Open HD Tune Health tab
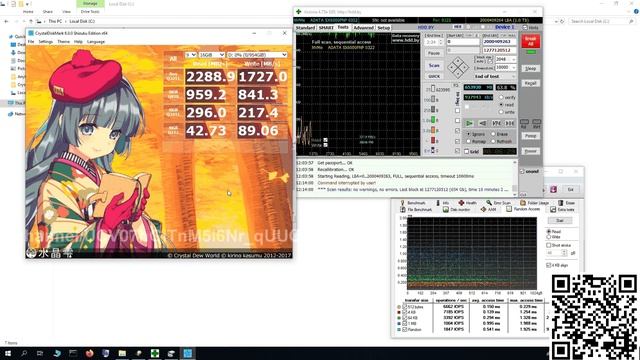 point(467,203)
